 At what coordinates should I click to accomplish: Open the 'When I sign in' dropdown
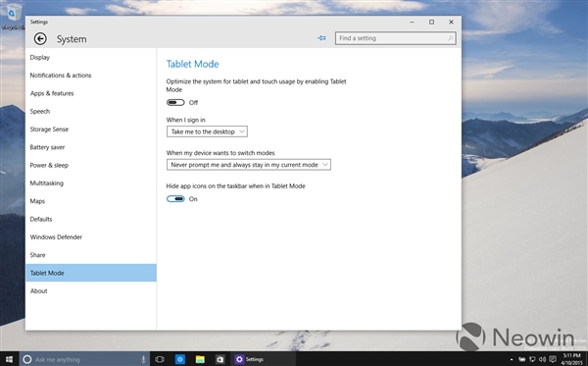pyautogui.click(x=207, y=131)
